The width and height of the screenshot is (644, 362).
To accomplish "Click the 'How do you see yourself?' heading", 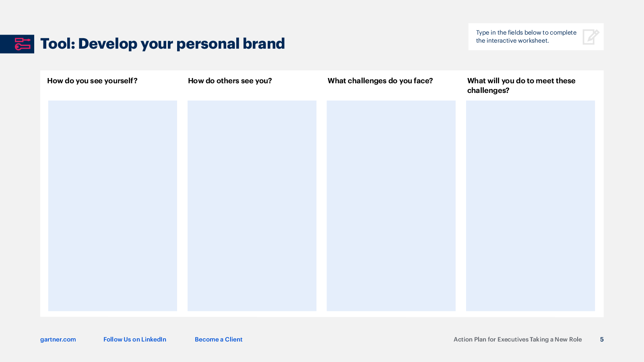I will 92,81.
